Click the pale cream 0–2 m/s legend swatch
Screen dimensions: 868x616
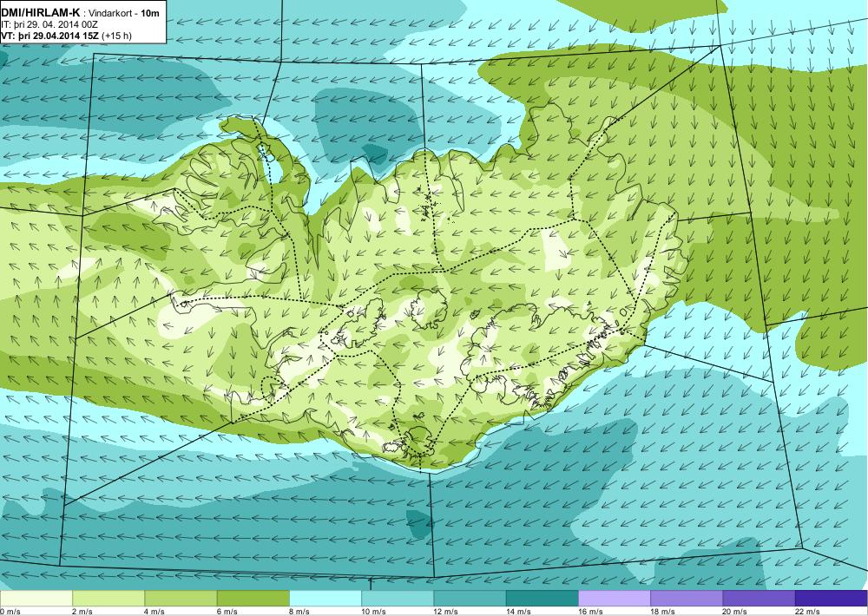[36, 599]
